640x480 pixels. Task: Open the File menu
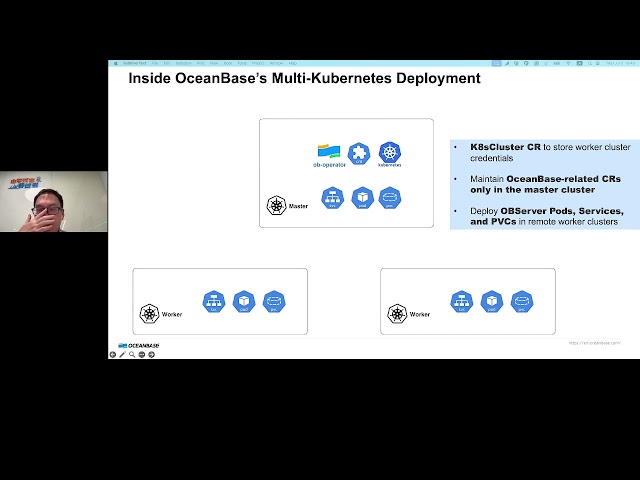(155, 63)
